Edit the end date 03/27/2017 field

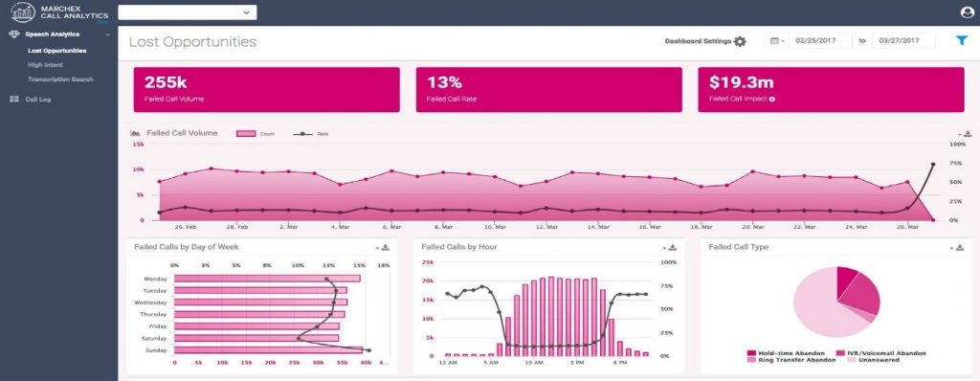(x=903, y=40)
